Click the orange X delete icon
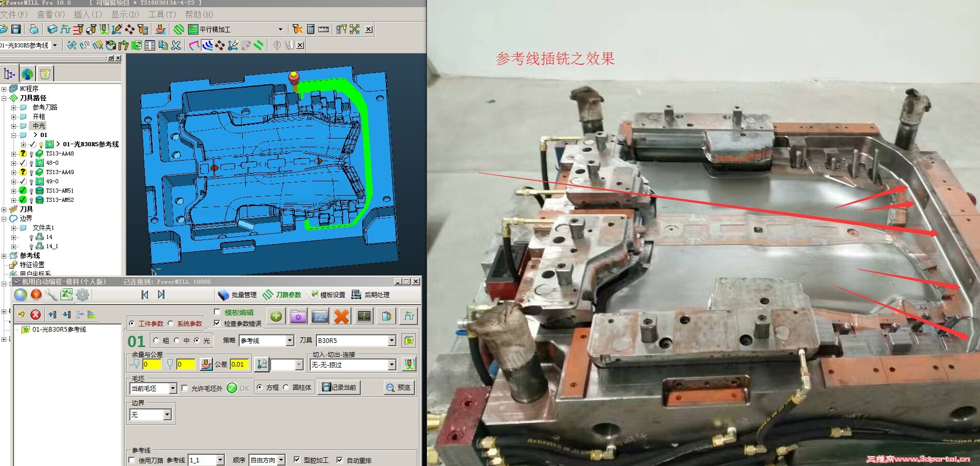This screenshot has width=980, height=466. (342, 316)
